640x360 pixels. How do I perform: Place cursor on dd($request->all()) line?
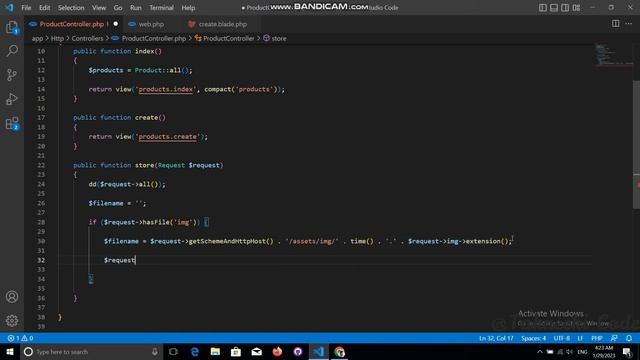tap(127, 184)
